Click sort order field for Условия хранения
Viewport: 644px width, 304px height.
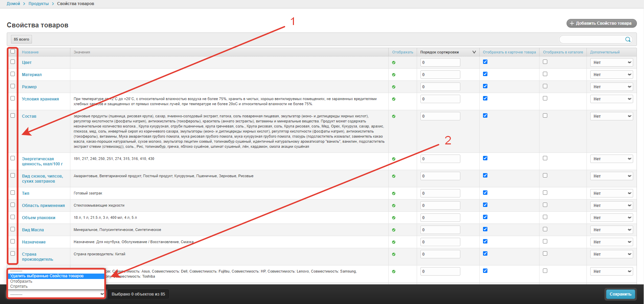tap(440, 99)
